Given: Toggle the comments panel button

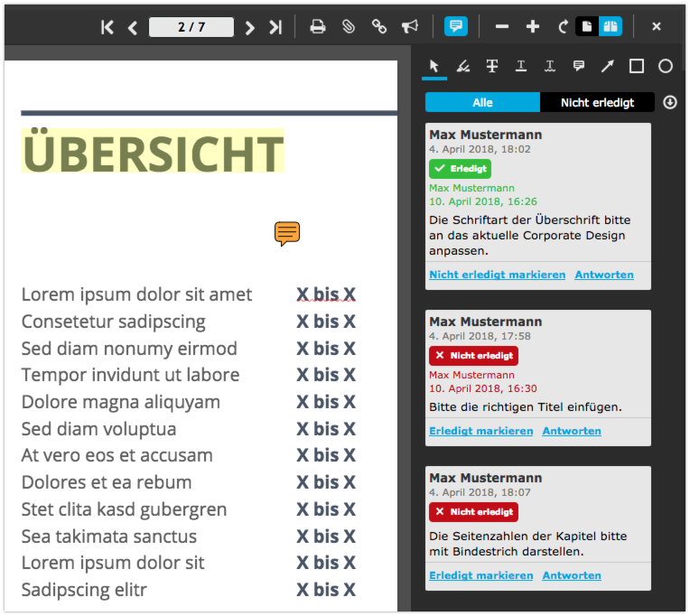Looking at the screenshot, I should [x=456, y=27].
